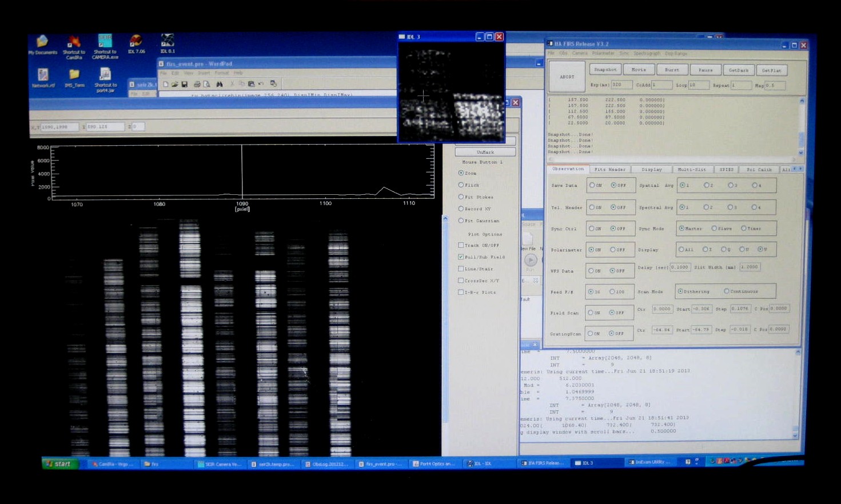Select Continuous scan mode

pos(727,291)
